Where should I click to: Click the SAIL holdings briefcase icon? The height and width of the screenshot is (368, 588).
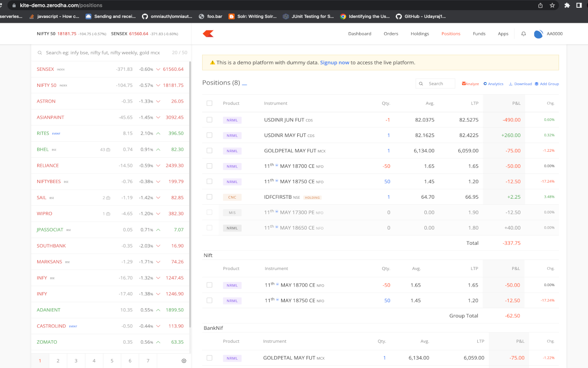[108, 198]
